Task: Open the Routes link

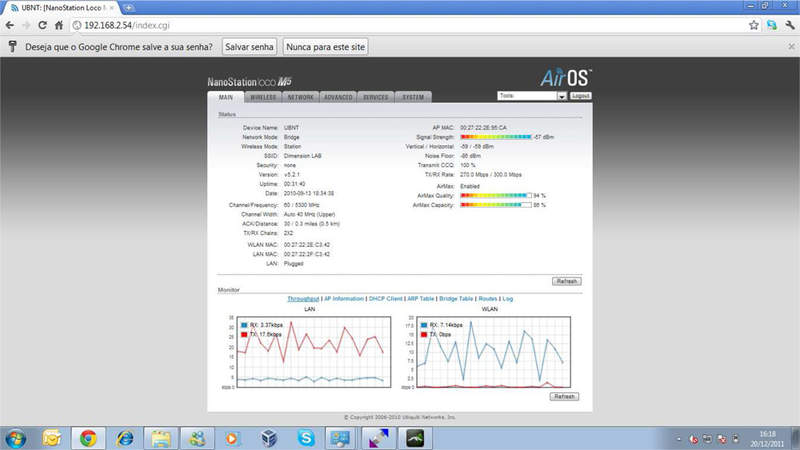Action: (x=488, y=298)
